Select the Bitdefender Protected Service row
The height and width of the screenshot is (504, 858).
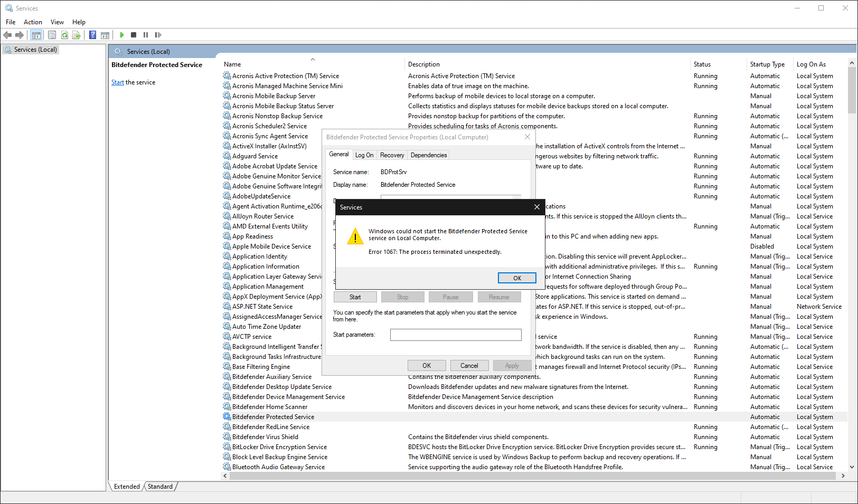[534, 417]
